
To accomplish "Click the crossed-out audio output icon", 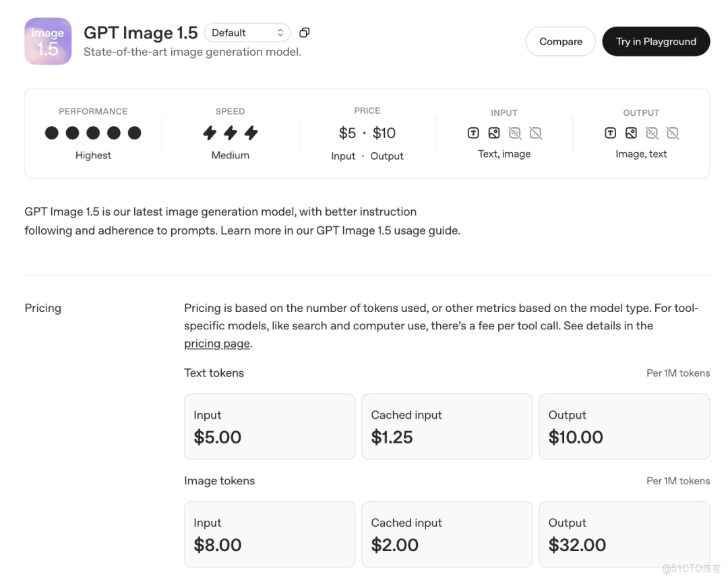I will (x=652, y=133).
